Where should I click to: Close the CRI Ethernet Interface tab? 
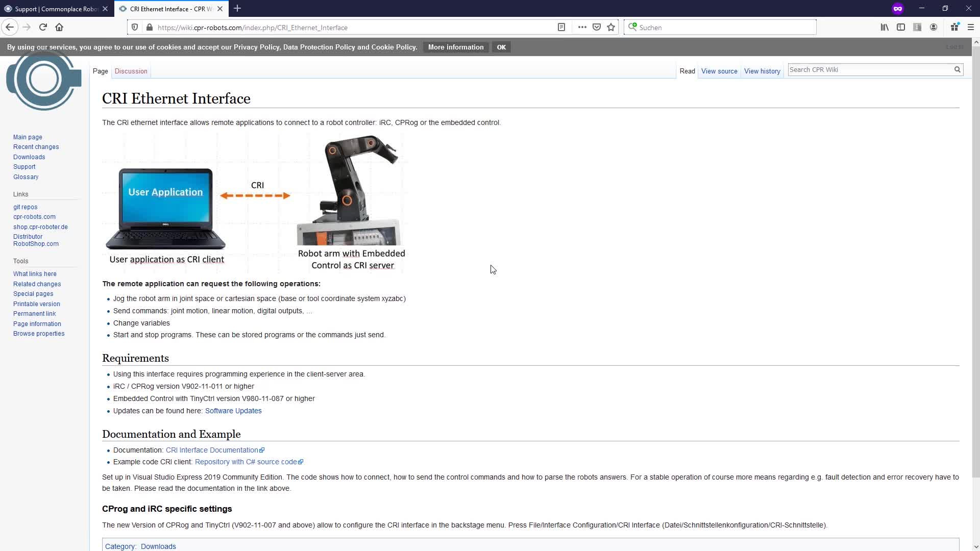[x=220, y=9]
